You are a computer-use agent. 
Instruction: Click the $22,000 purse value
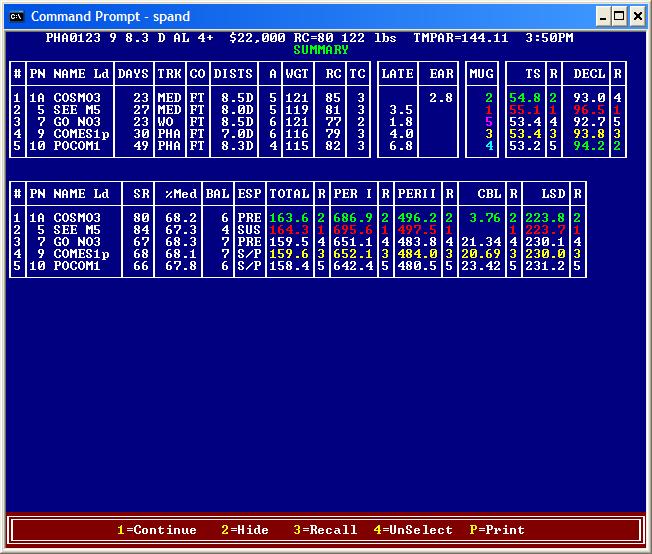tap(257, 38)
